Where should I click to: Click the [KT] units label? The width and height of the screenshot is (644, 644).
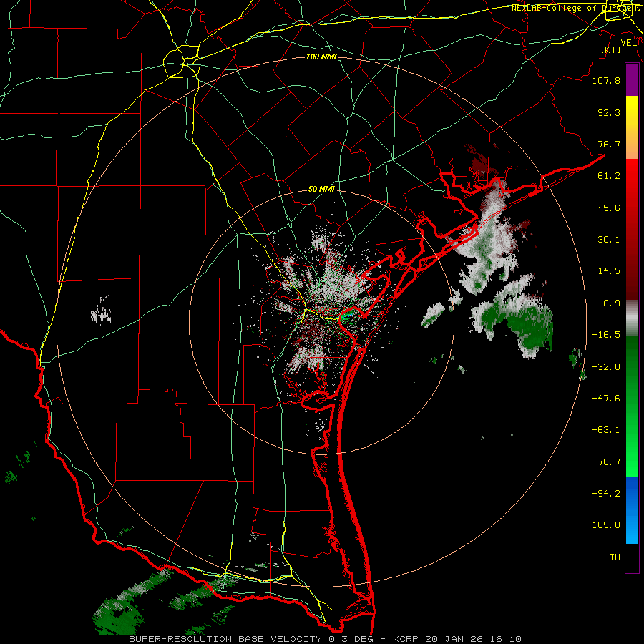611,49
